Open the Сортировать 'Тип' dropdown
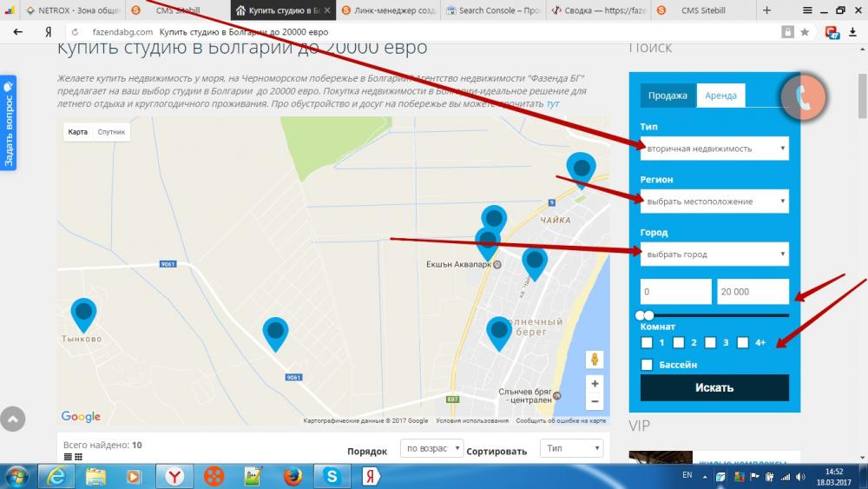 (571, 448)
